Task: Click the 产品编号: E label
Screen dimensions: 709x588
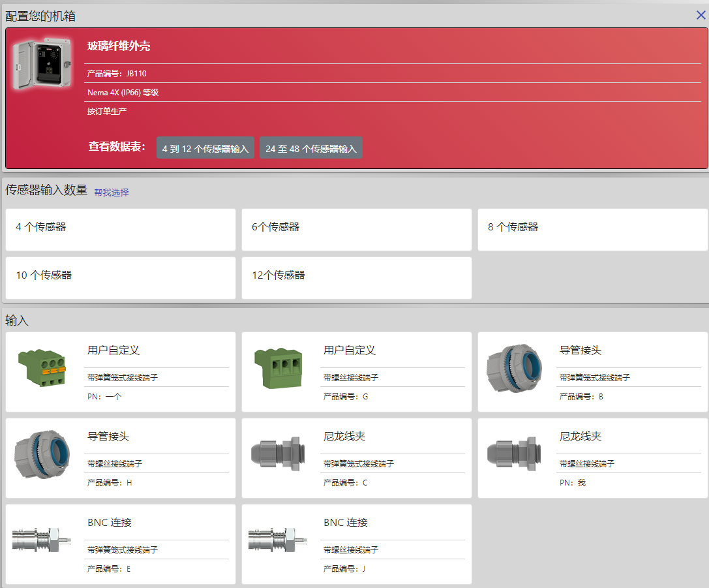Action: pyautogui.click(x=108, y=569)
